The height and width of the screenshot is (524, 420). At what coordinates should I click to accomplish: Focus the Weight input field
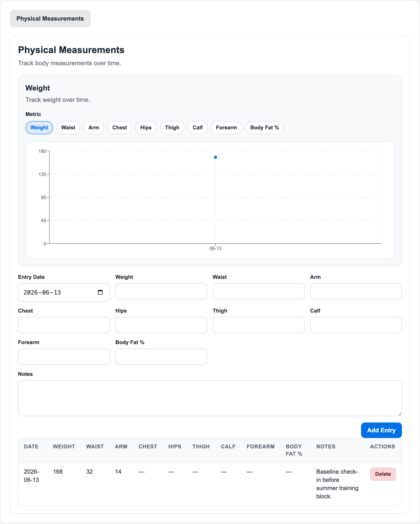tap(161, 291)
